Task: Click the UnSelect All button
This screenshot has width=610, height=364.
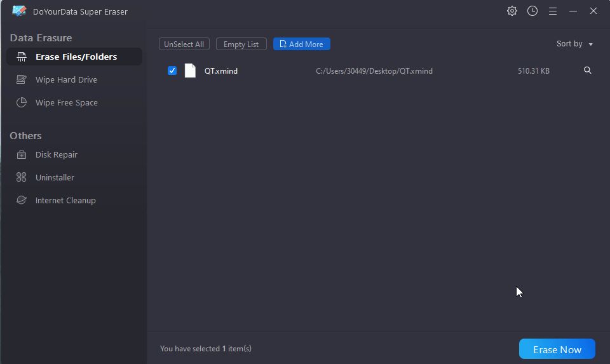Action: 184,44
